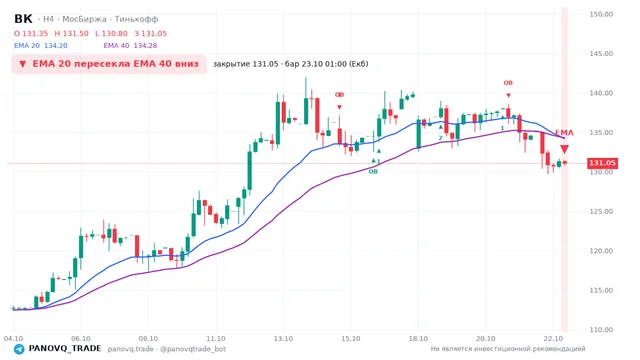The width and height of the screenshot is (640, 360).
Task: Click the 20.10 date on the time axis
Action: (485, 339)
